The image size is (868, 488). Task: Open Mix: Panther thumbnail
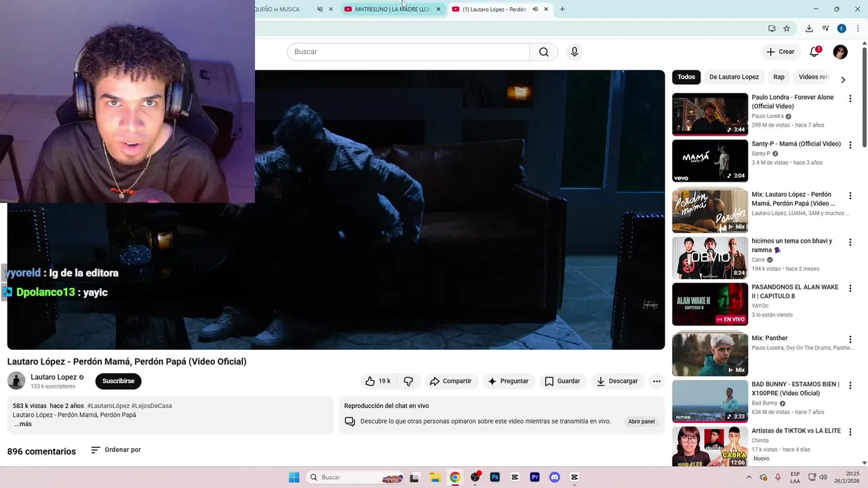[x=710, y=354]
